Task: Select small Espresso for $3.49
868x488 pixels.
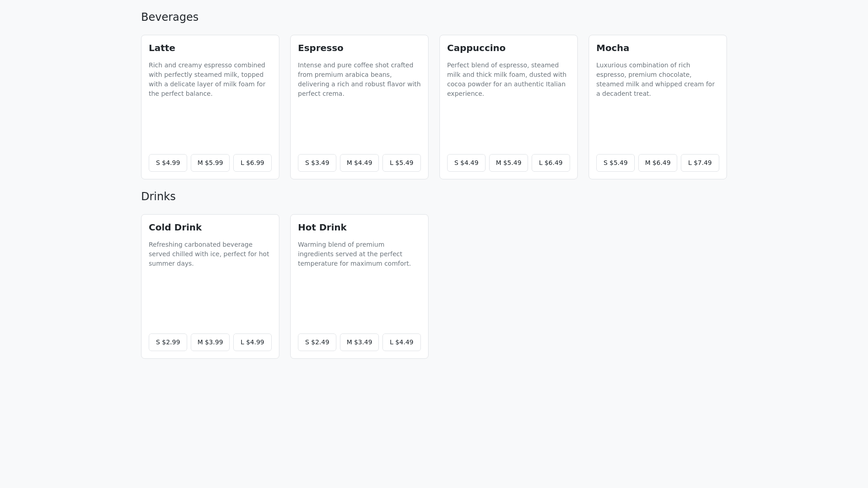Action: click(317, 163)
